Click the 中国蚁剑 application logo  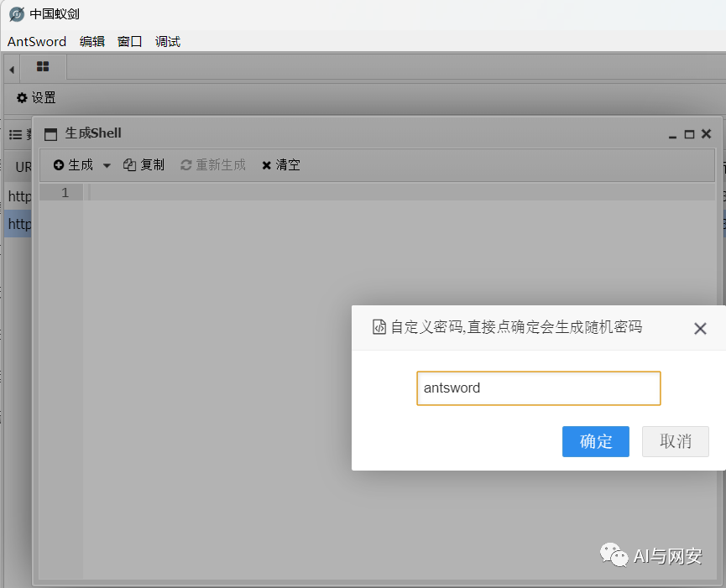(x=17, y=14)
